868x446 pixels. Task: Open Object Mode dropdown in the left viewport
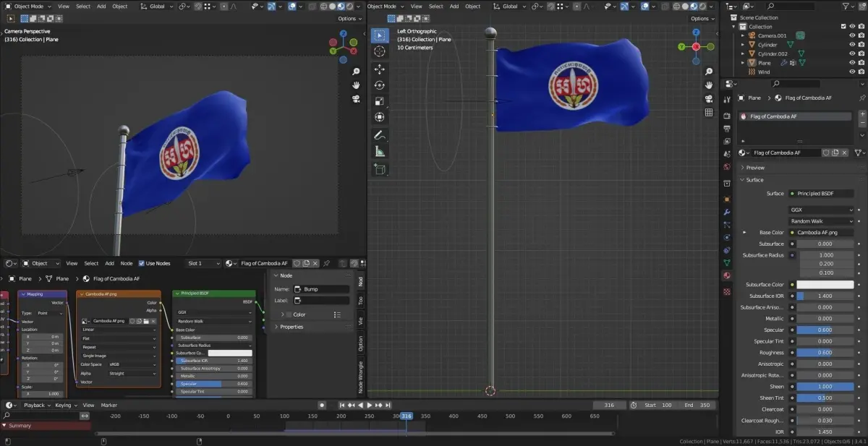(x=27, y=7)
